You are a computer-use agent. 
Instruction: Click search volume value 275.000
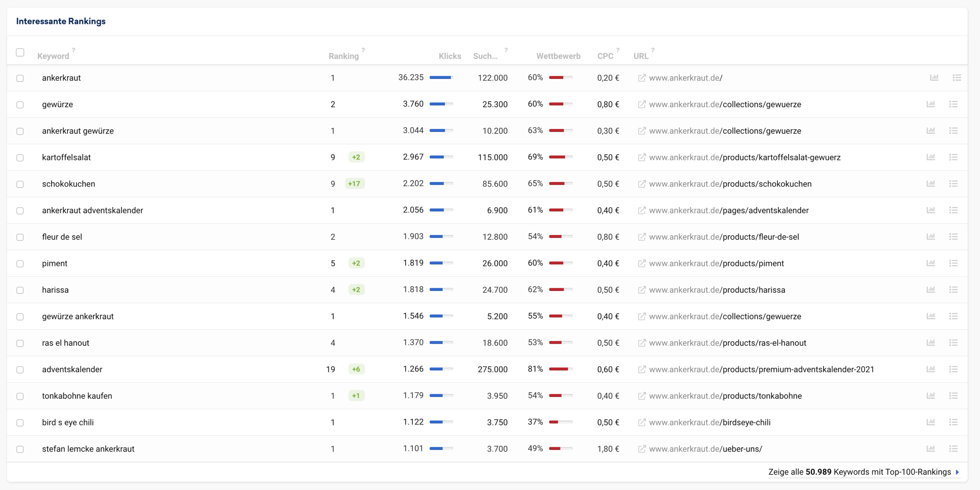[x=492, y=369]
